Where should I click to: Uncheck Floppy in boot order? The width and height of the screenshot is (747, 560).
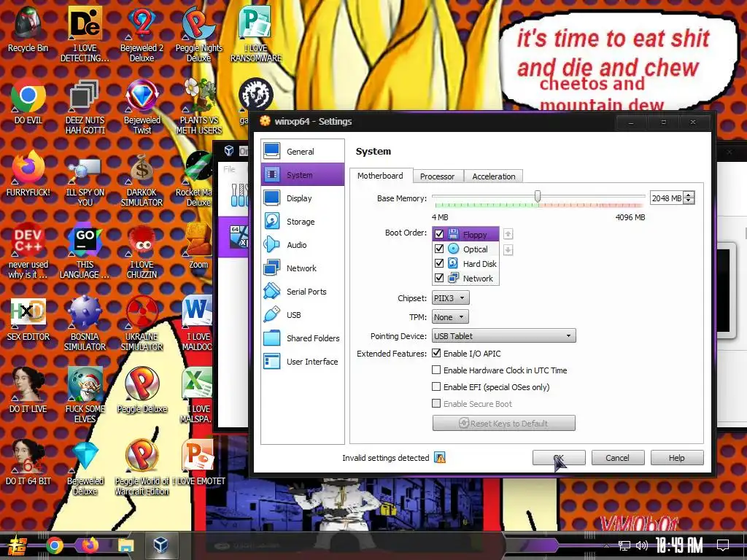click(439, 234)
